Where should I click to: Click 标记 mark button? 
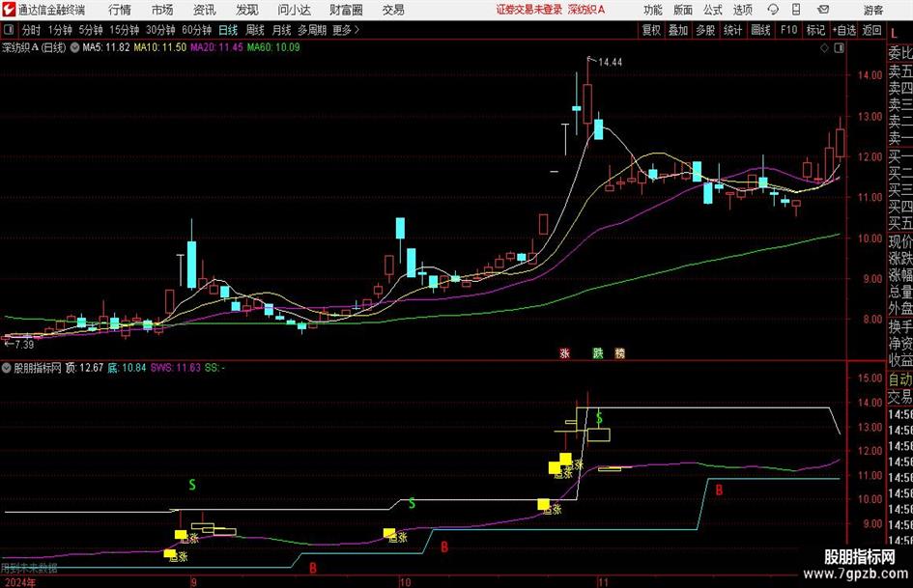tap(815, 30)
